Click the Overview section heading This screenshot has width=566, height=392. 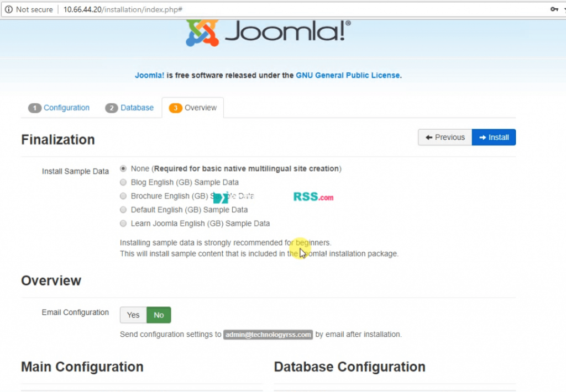click(x=51, y=280)
